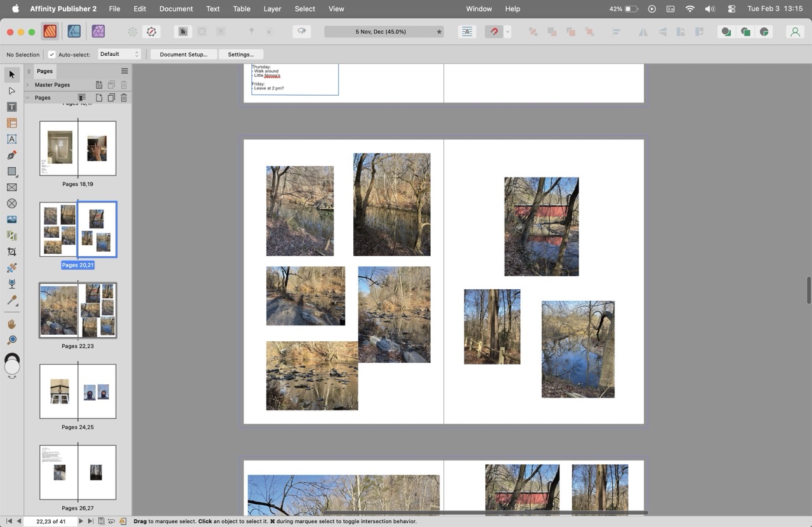Collapse the Pages section
The width and height of the screenshot is (812, 527).
pos(27,98)
